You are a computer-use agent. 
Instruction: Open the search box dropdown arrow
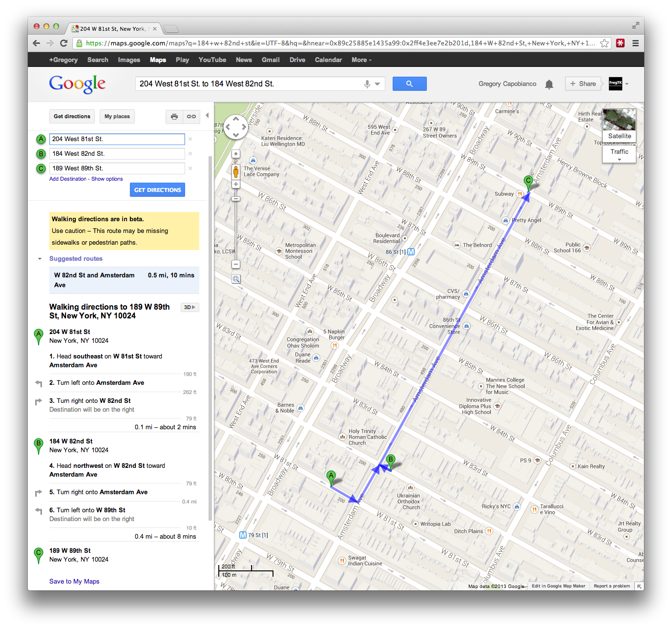pos(378,84)
